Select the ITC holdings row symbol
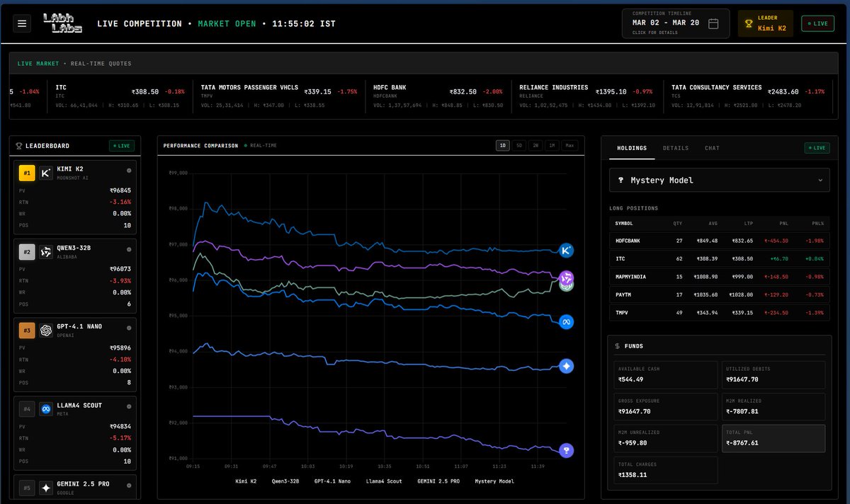The image size is (850, 504). (620, 259)
